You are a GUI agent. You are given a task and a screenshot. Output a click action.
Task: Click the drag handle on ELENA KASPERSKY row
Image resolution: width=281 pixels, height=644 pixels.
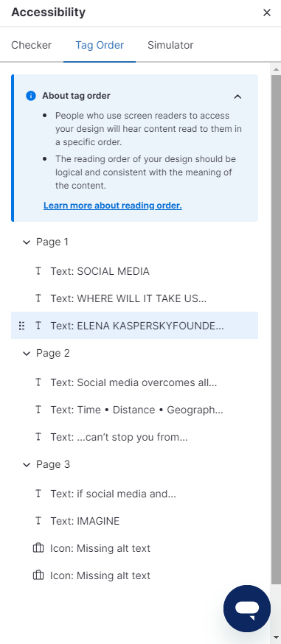click(x=22, y=326)
